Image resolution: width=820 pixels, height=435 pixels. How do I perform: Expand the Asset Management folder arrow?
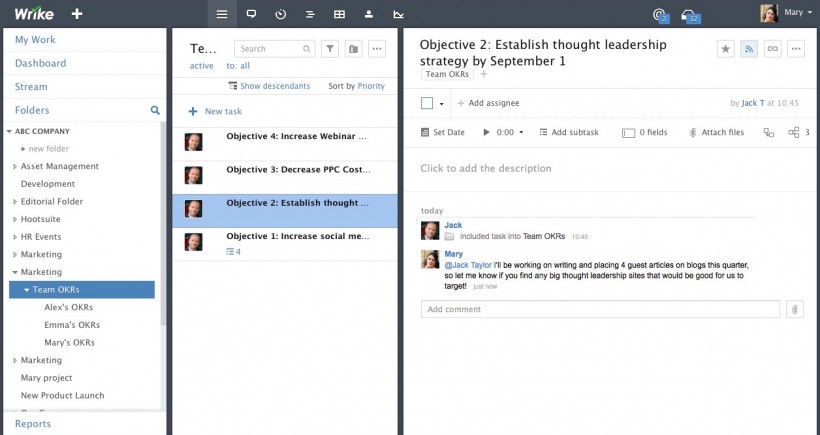click(15, 166)
